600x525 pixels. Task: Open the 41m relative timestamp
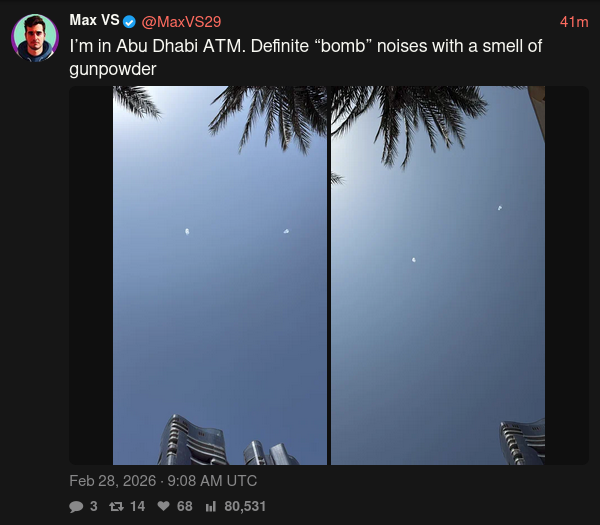pos(574,22)
